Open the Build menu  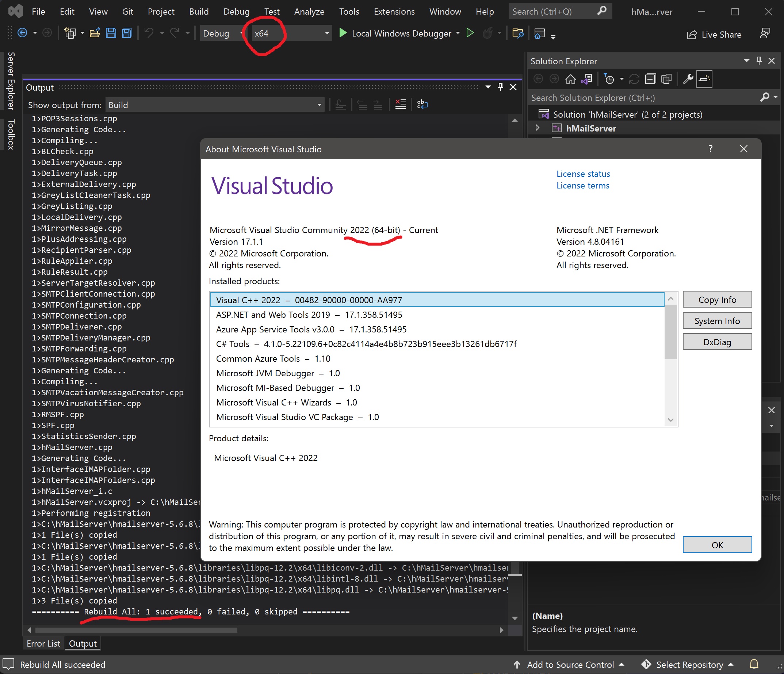click(198, 11)
